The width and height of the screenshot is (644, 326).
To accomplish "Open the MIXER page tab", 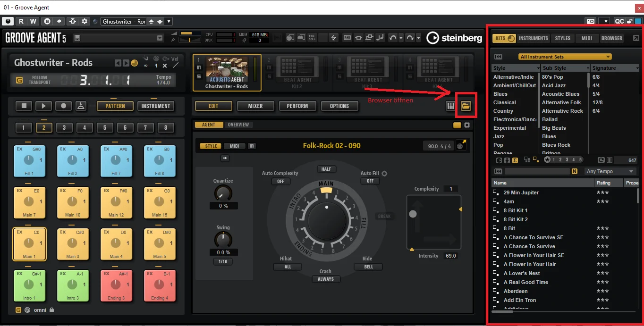I will tap(255, 106).
